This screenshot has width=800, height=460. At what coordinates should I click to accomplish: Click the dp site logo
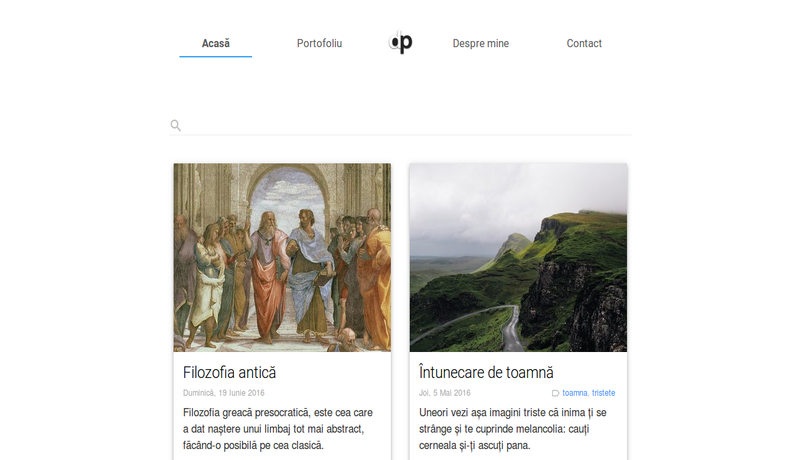(x=401, y=42)
